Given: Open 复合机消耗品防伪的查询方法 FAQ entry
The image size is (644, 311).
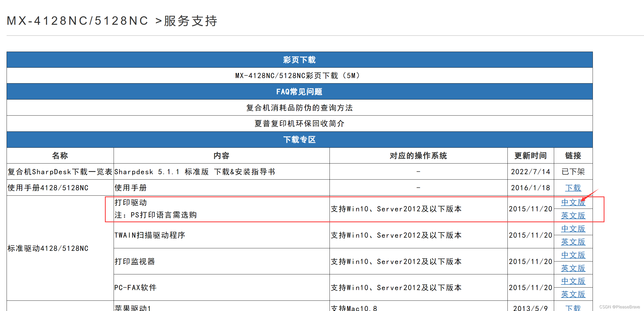Looking at the screenshot, I should [299, 107].
